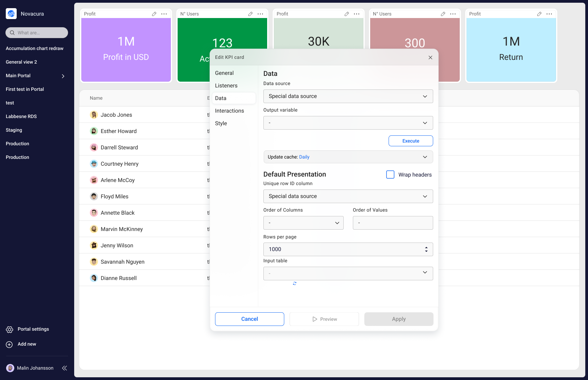
Task: Increase Rows per page with the stepper arrow
Action: (x=426, y=247)
